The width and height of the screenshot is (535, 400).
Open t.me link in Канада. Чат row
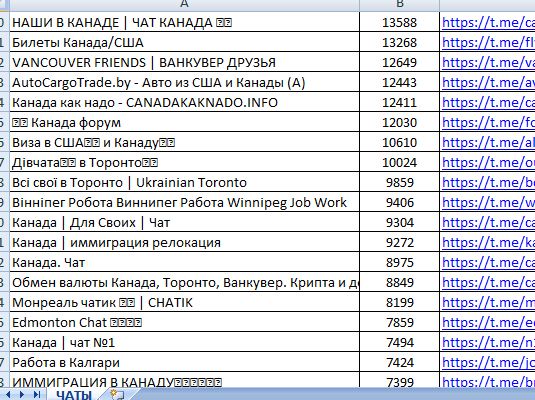click(488, 262)
